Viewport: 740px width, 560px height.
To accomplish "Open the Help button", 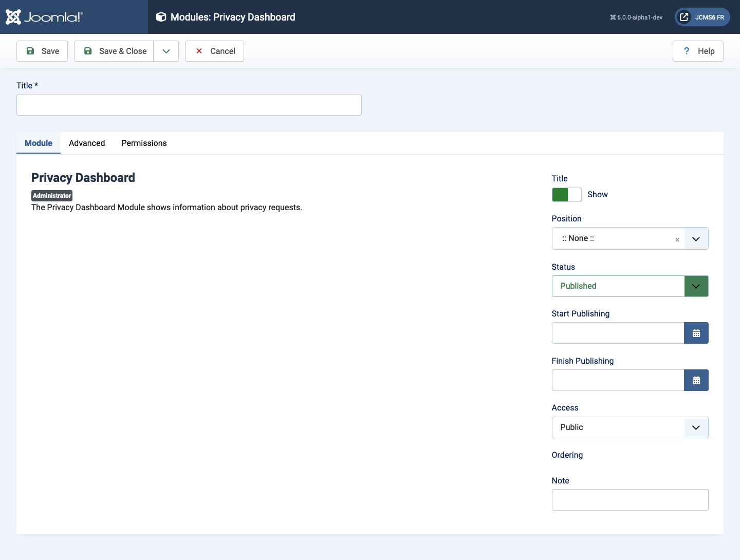I will coord(698,51).
